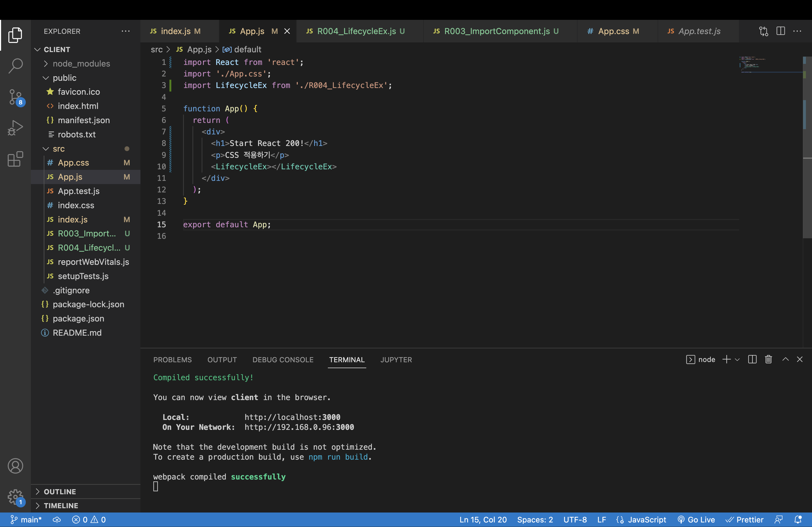Open the Search view in activity bar
Image resolution: width=812 pixels, height=527 pixels.
click(x=15, y=66)
